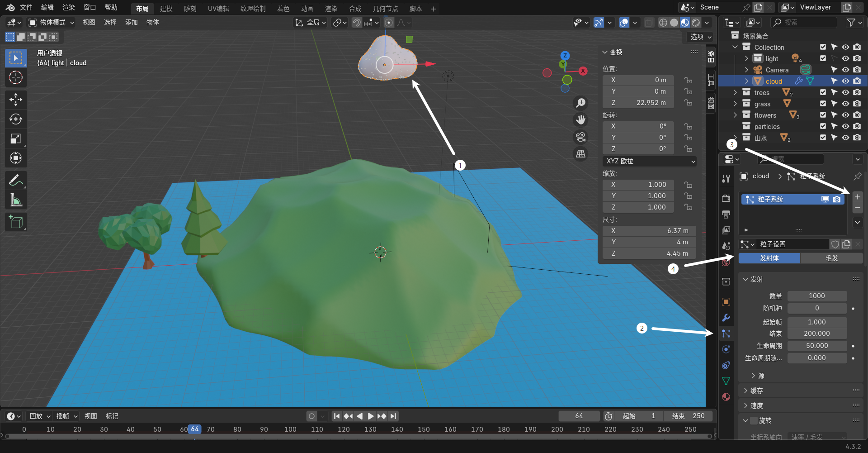This screenshot has width=868, height=453.
Task: Select the Measure ruler tool
Action: [16, 200]
